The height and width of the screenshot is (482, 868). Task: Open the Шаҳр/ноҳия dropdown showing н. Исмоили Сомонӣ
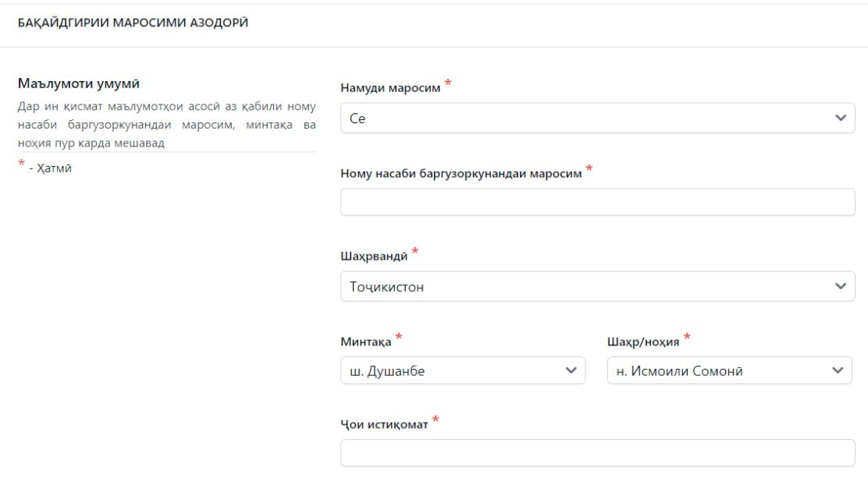click(x=718, y=370)
